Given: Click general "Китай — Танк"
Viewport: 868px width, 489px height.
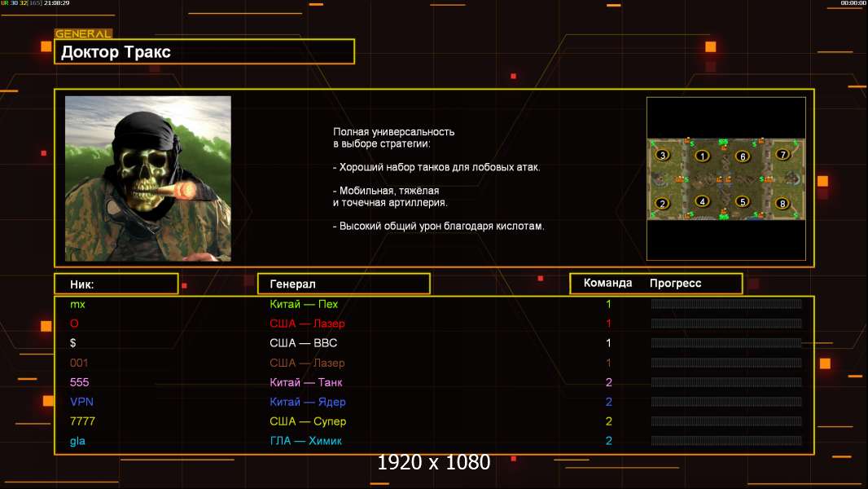Looking at the screenshot, I should [x=306, y=382].
